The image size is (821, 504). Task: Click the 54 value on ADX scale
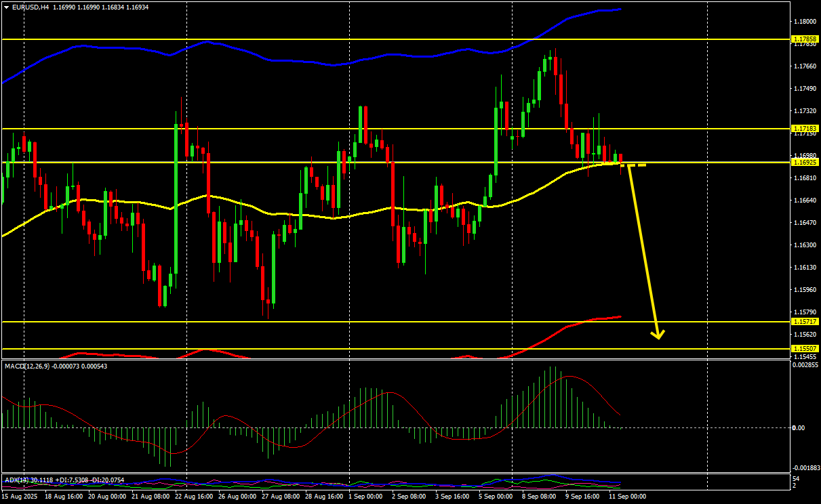797,479
